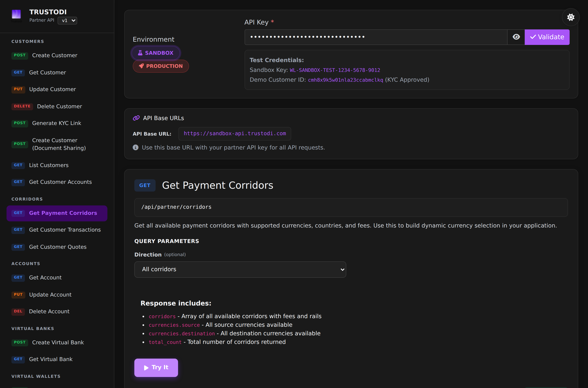Screen dimensions: 588x388
Task: Click the currencies.destination code term
Action: [x=182, y=334]
